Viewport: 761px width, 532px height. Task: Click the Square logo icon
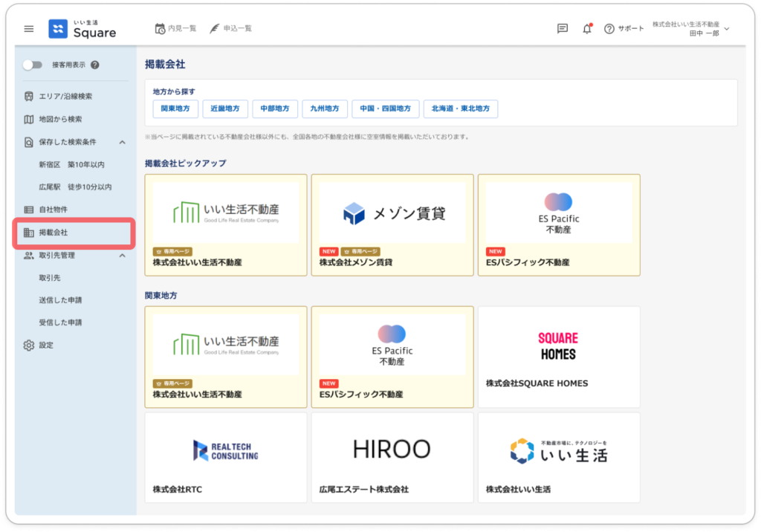pos(58,29)
